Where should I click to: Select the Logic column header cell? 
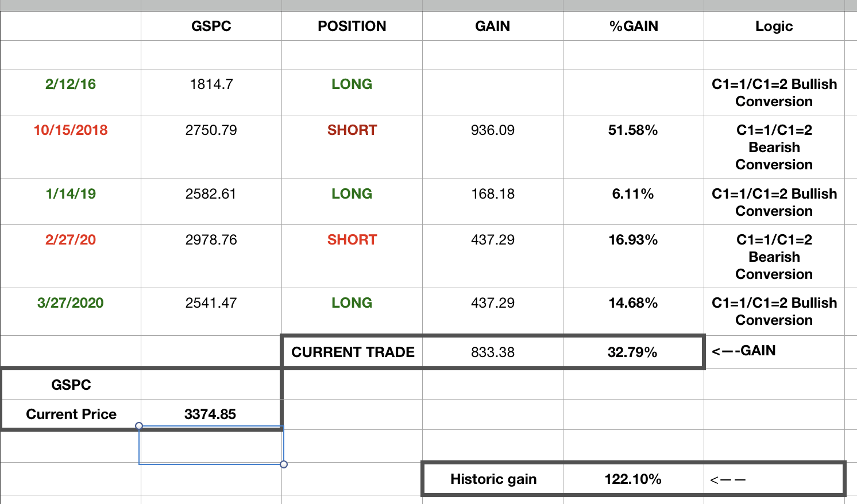pyautogui.click(x=774, y=26)
